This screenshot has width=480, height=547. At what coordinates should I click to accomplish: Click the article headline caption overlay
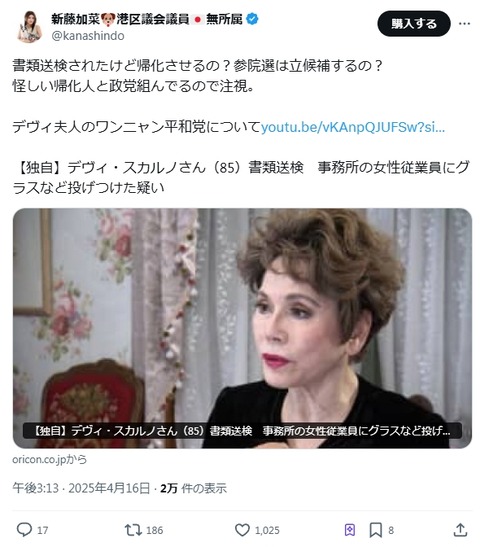coord(242,431)
